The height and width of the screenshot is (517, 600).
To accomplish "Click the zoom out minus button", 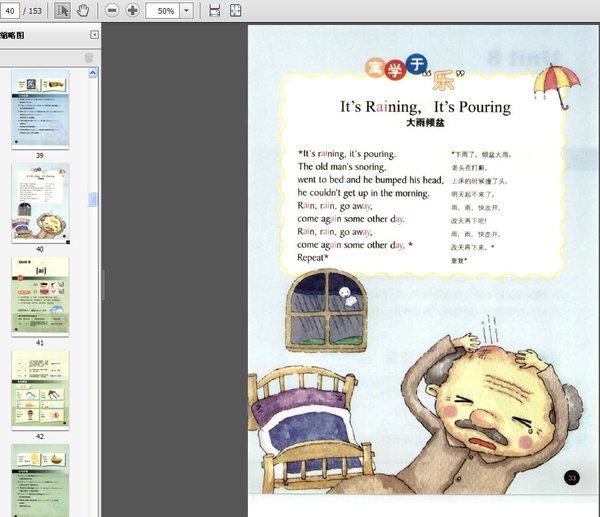I will click(x=112, y=10).
